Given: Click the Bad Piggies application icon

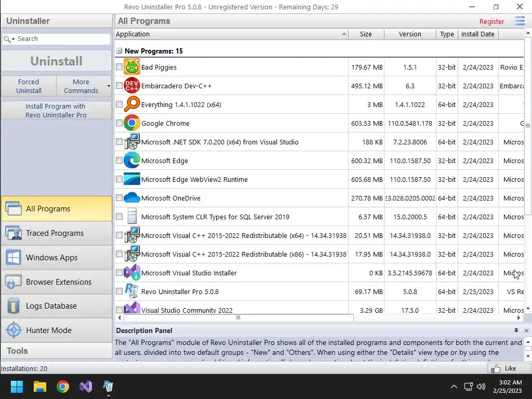Looking at the screenshot, I should click(x=132, y=66).
